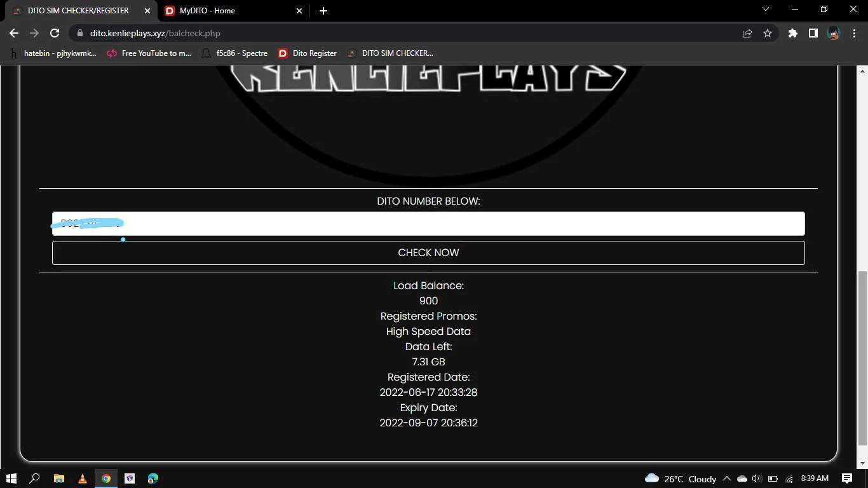Click the CHECK NOW button

(428, 253)
